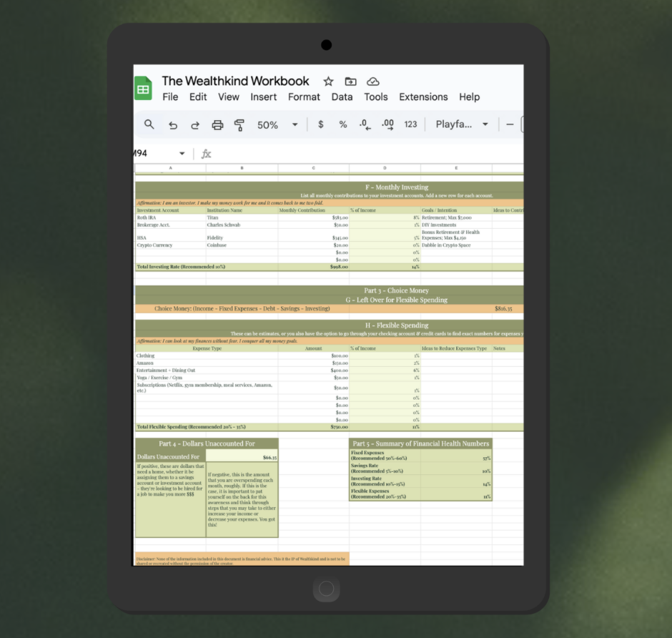Open more number formats (123)
The image size is (672, 638).
(x=410, y=124)
